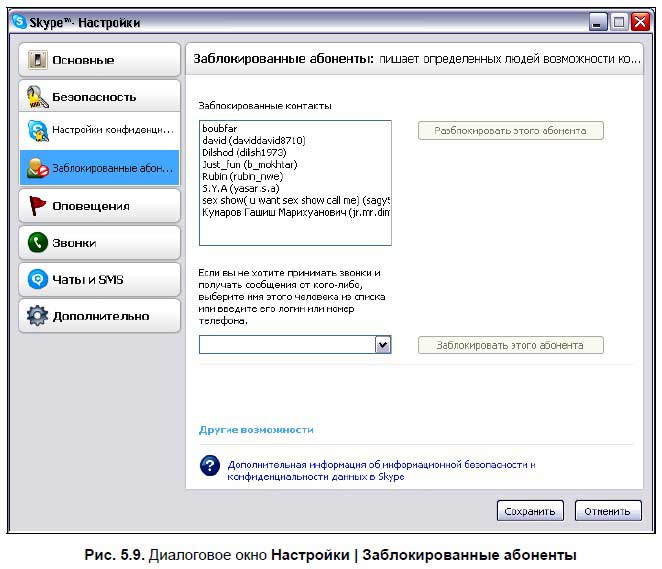
Task: Click the Основные settings icon
Action: [x=38, y=60]
